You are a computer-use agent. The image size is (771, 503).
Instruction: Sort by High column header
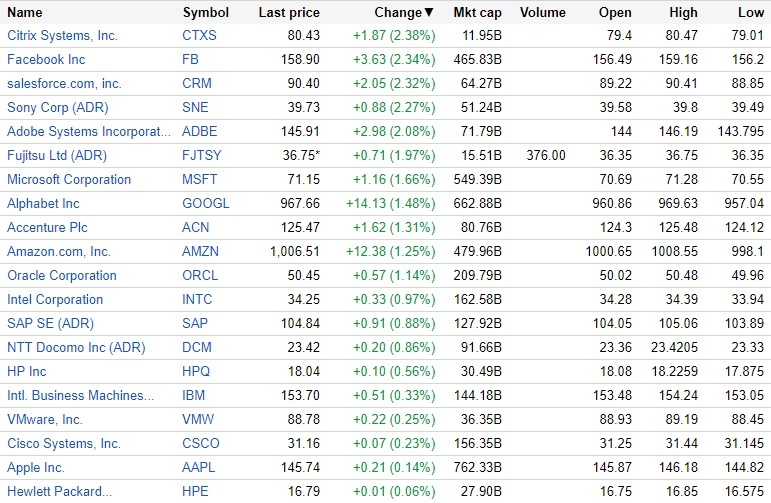point(682,13)
